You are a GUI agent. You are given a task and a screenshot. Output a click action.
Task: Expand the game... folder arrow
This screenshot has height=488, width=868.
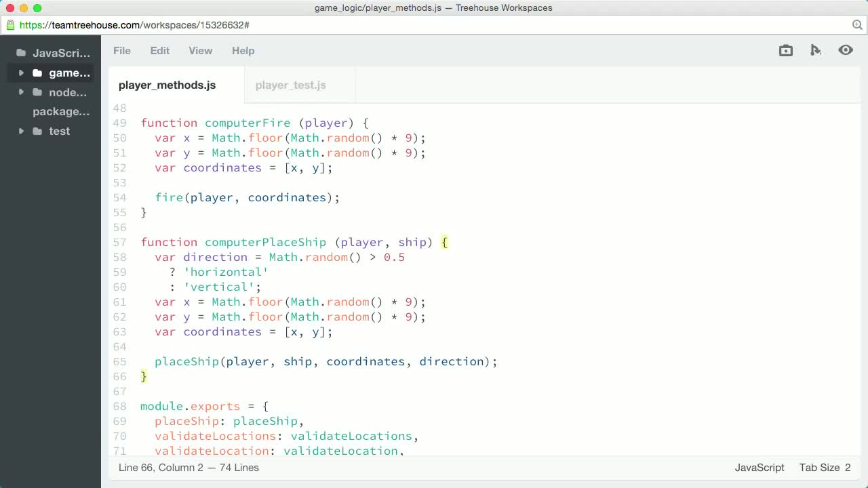pyautogui.click(x=21, y=73)
